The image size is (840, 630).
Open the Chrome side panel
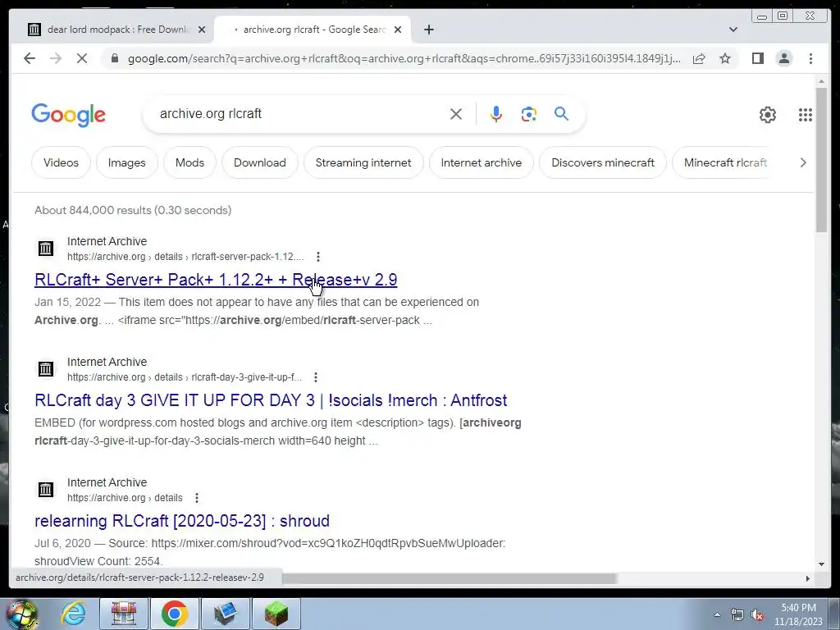757,58
